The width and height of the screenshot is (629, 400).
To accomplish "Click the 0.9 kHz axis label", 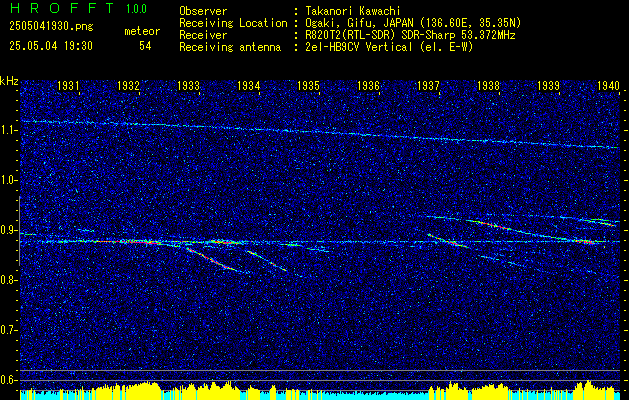I will click(x=9, y=230).
